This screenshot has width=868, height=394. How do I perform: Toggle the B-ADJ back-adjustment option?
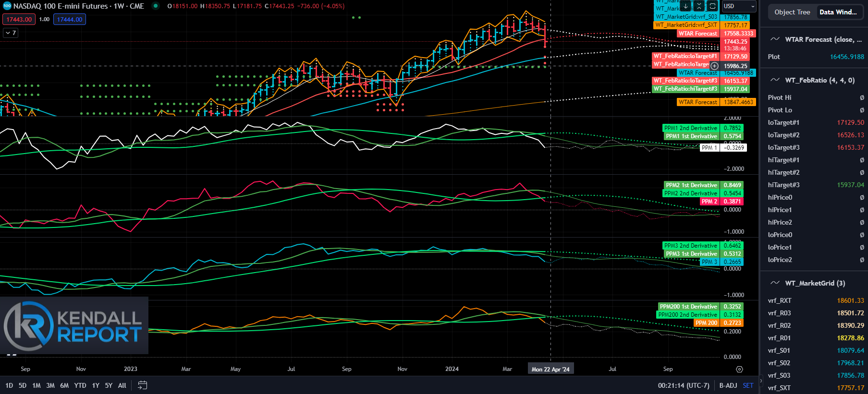[x=728, y=385]
